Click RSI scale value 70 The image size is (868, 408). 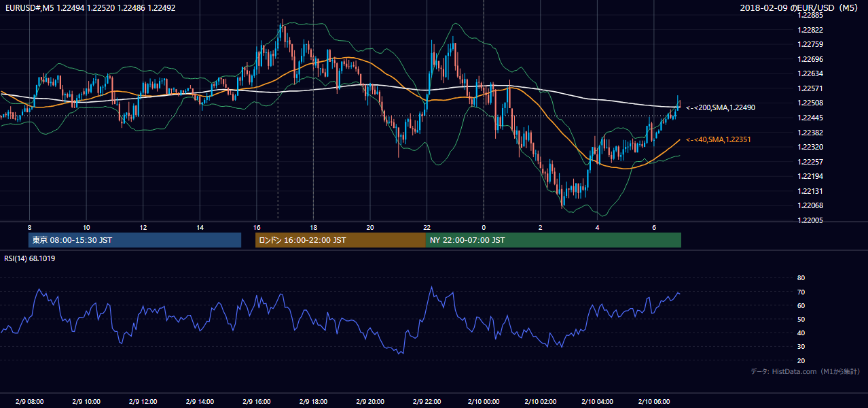click(x=801, y=292)
